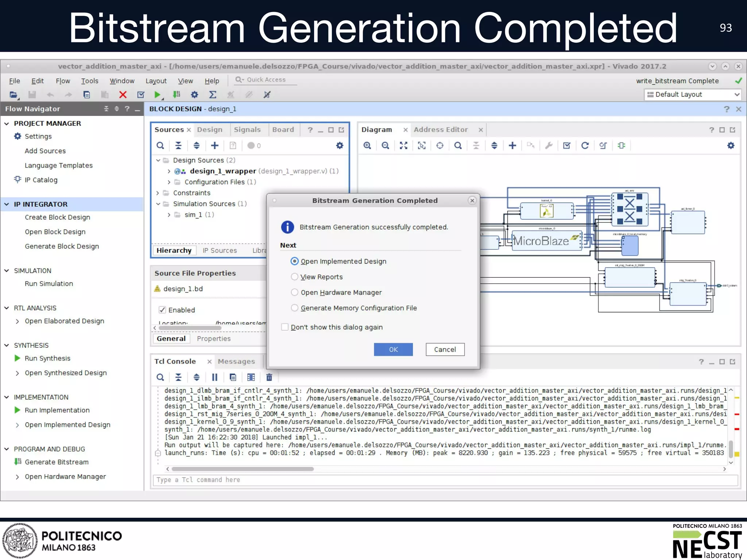
Task: Select Open Implemented Design radio button
Action: 294,261
